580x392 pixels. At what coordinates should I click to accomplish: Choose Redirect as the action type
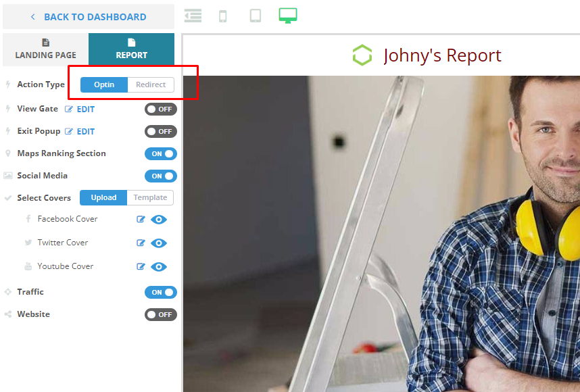point(151,84)
